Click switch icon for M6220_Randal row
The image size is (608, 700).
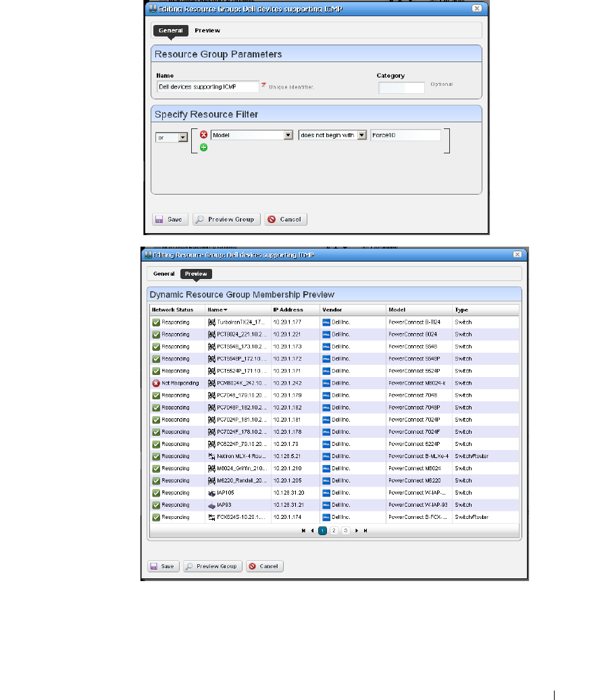point(211,481)
